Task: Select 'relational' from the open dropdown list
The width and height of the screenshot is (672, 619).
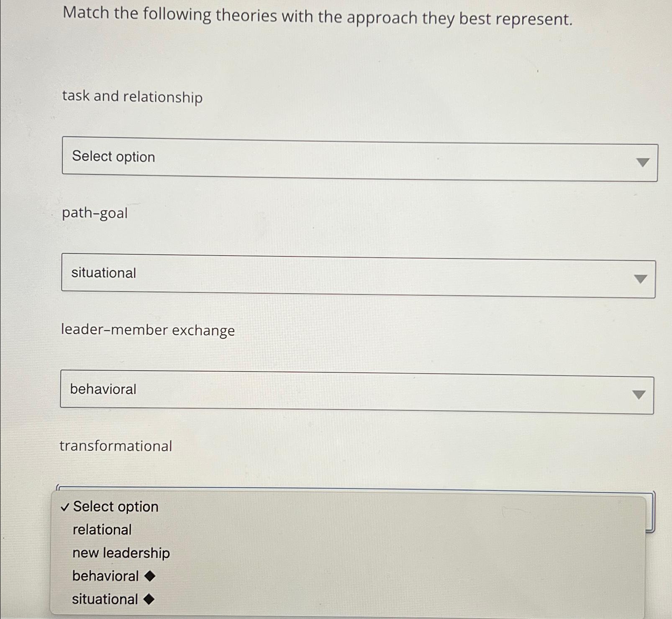Action: click(x=101, y=529)
